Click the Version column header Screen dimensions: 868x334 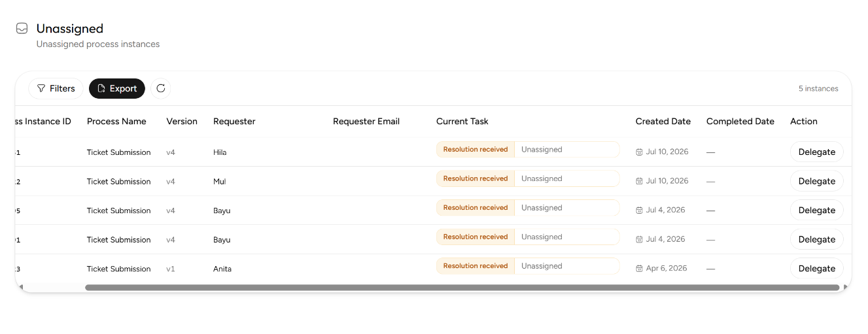[x=182, y=122]
